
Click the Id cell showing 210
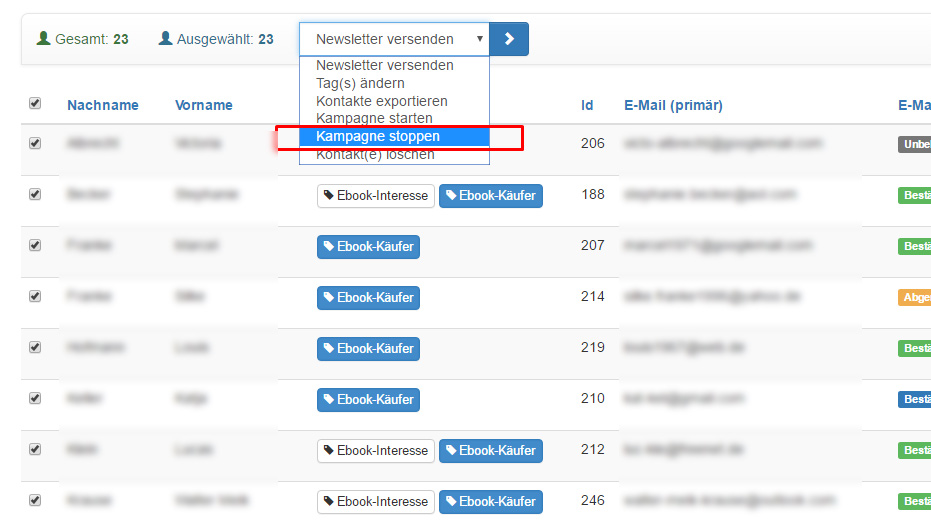coord(592,399)
